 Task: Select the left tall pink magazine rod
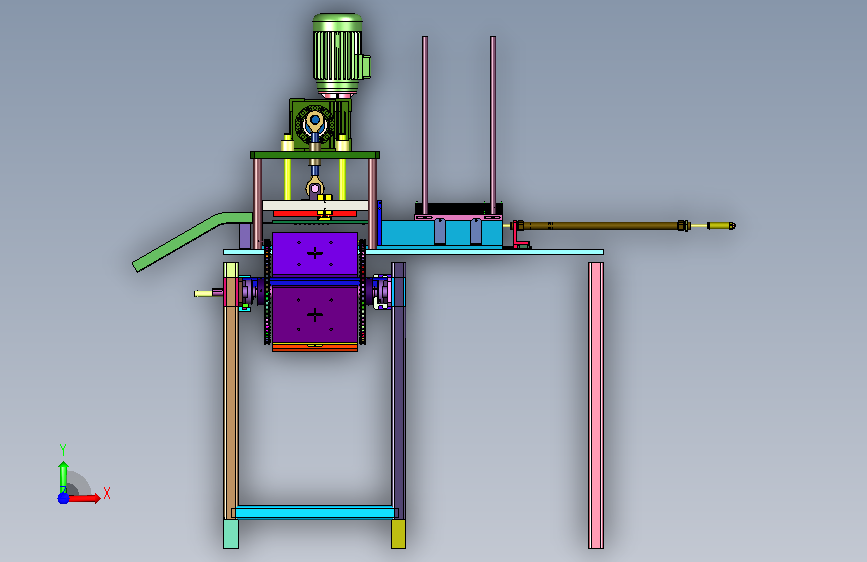425,126
